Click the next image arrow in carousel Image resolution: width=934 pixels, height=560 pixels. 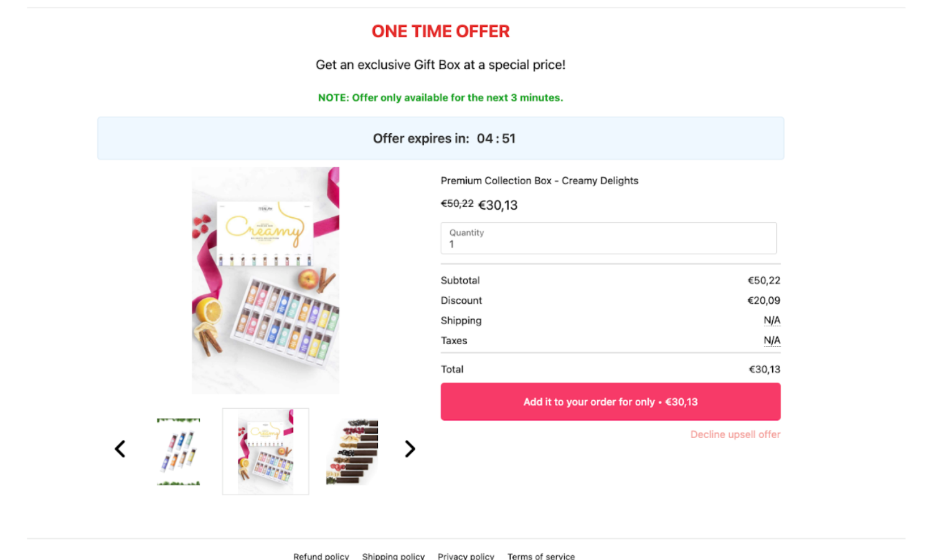point(410,449)
